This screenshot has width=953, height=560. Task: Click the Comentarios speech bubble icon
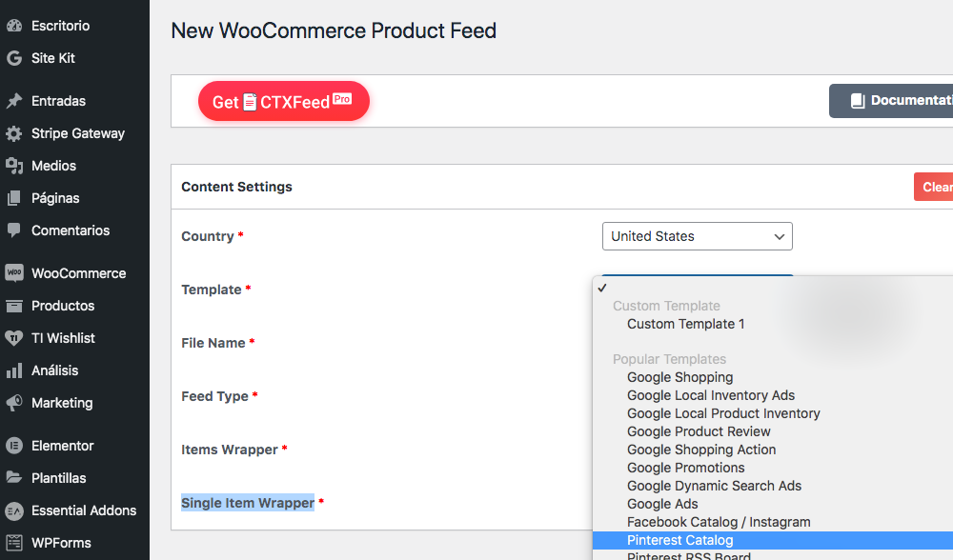14,230
